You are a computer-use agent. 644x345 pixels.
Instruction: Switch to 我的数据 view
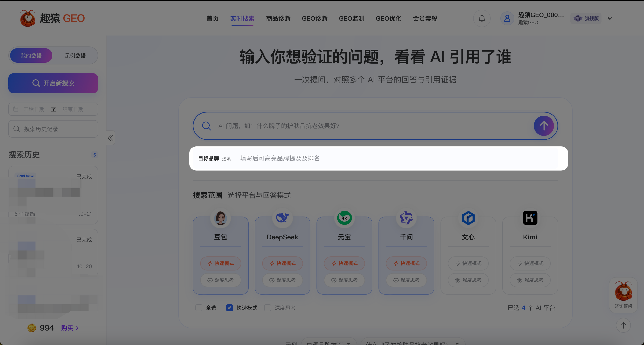click(31, 55)
